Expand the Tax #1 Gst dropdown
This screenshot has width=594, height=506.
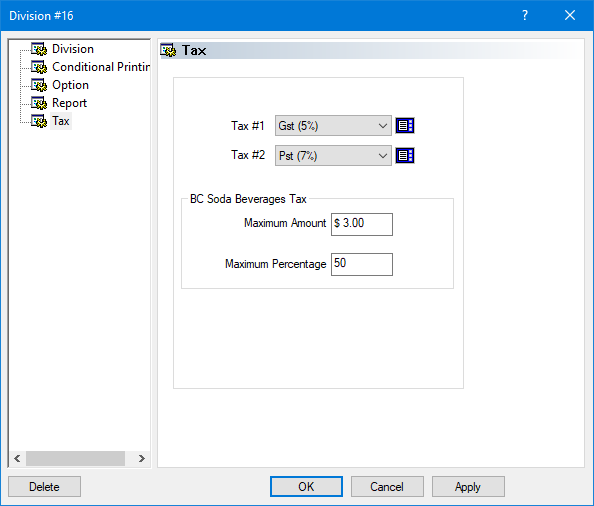pos(333,126)
